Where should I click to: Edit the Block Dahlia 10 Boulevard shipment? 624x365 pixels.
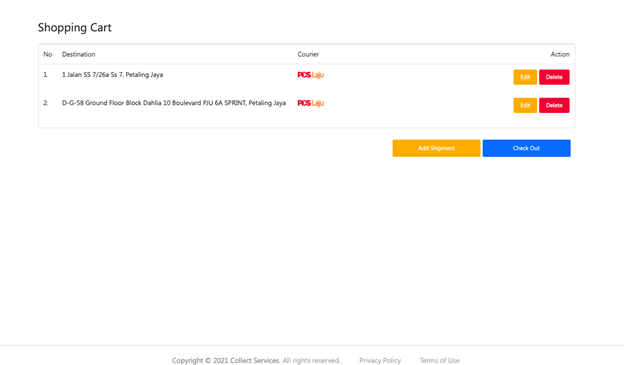[525, 105]
